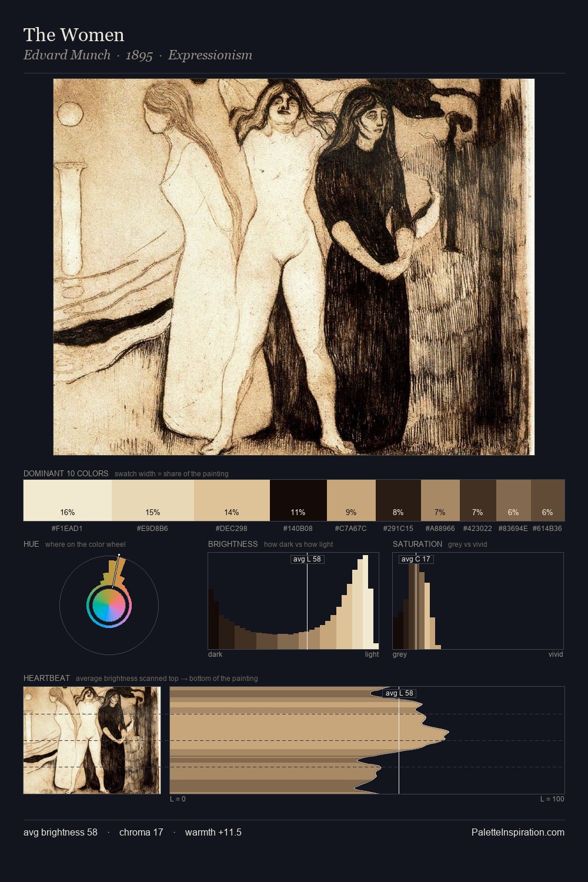Click the 'light' axis label
The width and height of the screenshot is (588, 882).
pyautogui.click(x=372, y=654)
